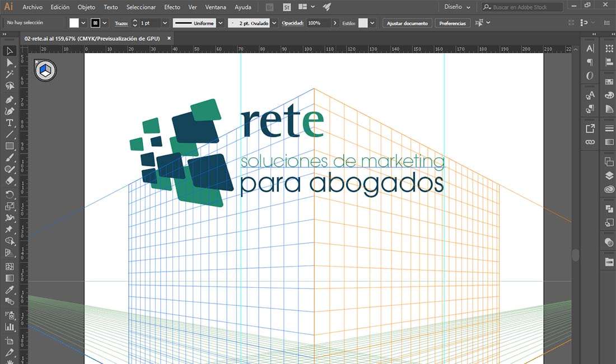Open the Paragraph Styles panel
Viewport: 616px width, 364px height.
coord(590,109)
